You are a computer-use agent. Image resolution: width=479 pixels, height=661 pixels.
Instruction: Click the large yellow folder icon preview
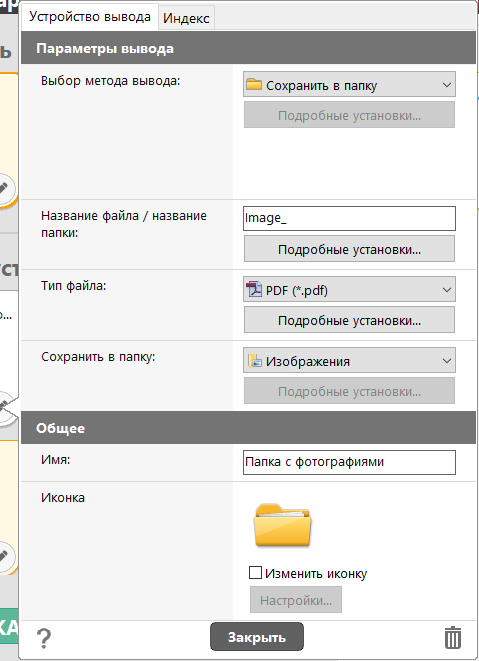[282, 525]
